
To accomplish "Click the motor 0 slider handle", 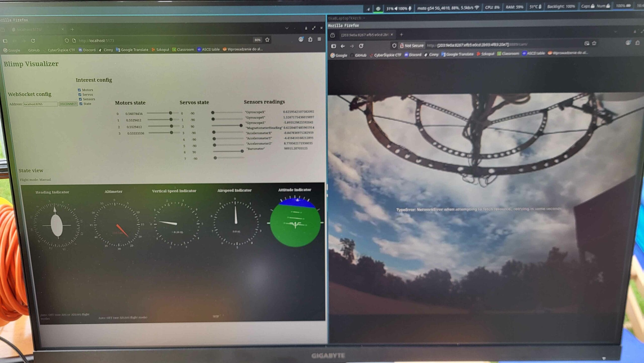I will pos(171,113).
